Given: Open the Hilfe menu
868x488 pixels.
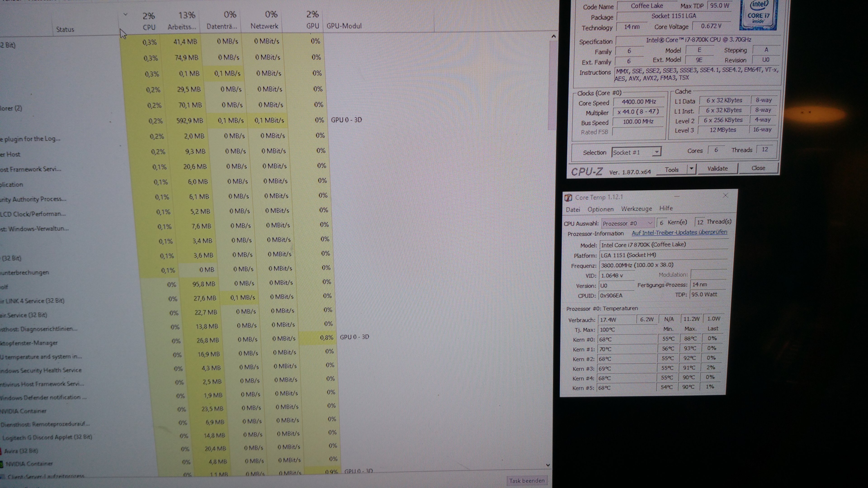Looking at the screenshot, I should tap(666, 208).
